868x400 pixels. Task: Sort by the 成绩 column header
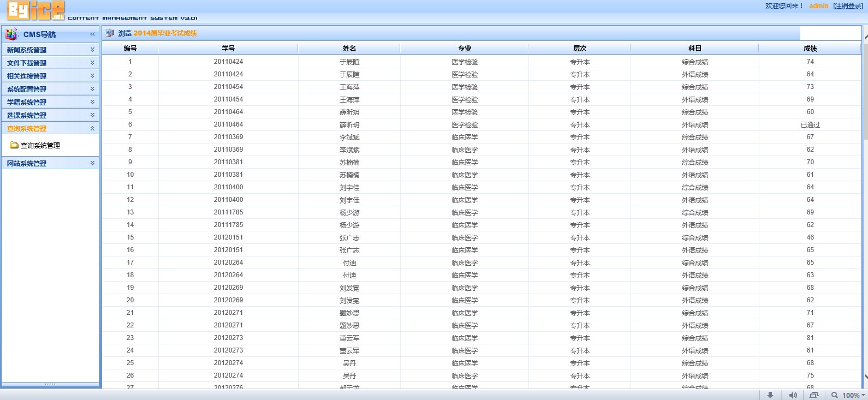810,49
